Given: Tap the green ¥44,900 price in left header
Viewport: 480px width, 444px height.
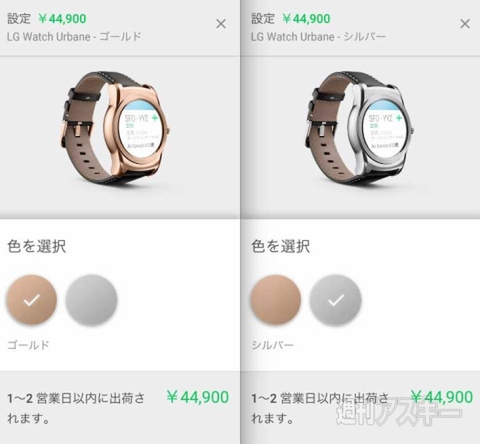Looking at the screenshot, I should [62, 19].
